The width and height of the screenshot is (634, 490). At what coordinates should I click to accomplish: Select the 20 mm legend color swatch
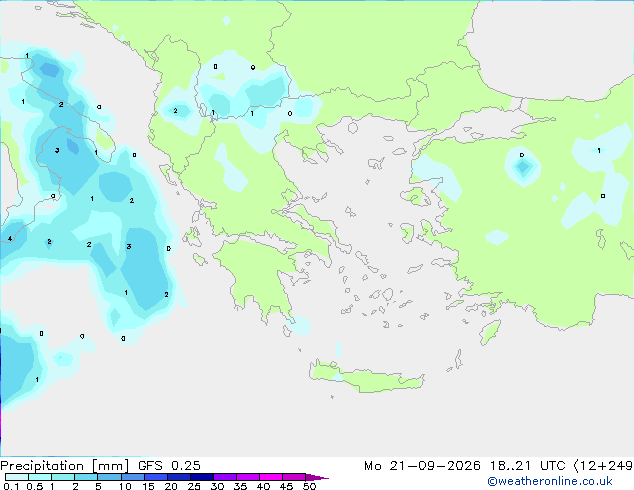pos(178,477)
